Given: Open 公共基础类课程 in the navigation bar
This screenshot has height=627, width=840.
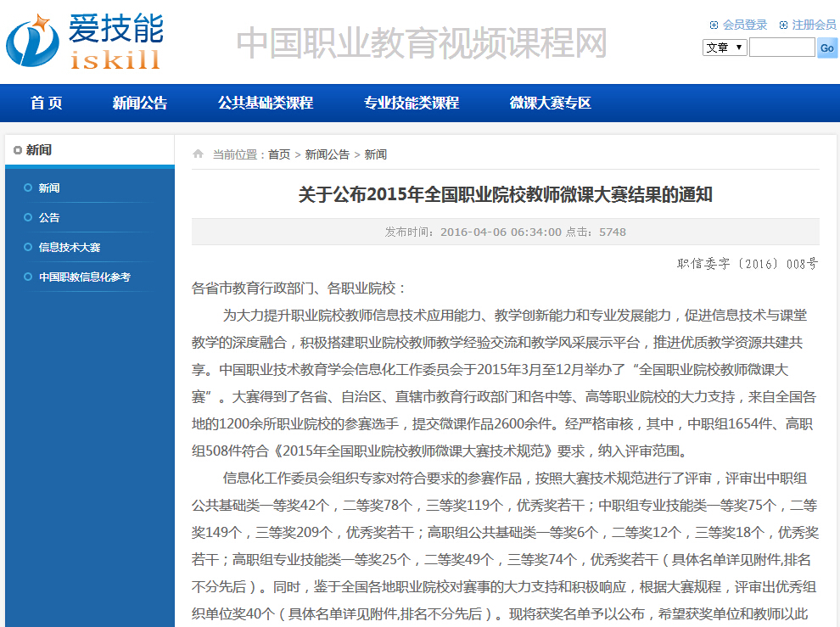Looking at the screenshot, I should [x=266, y=104].
